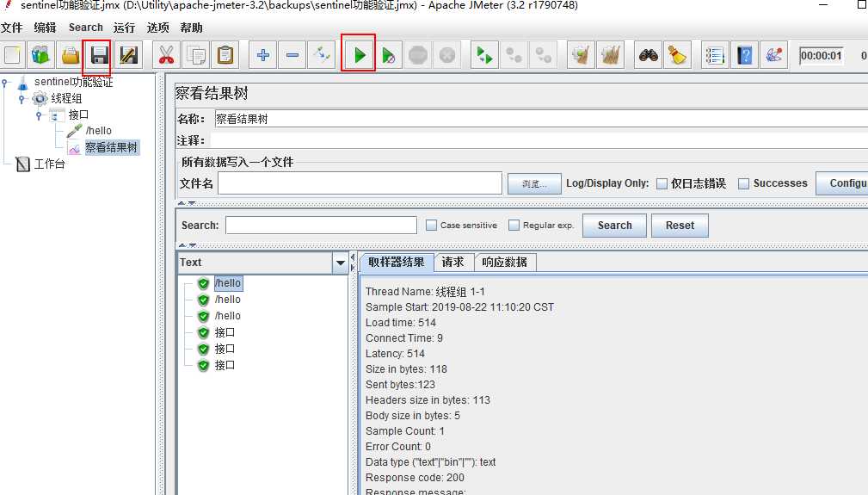Click the Response code: 200 line

point(415,477)
